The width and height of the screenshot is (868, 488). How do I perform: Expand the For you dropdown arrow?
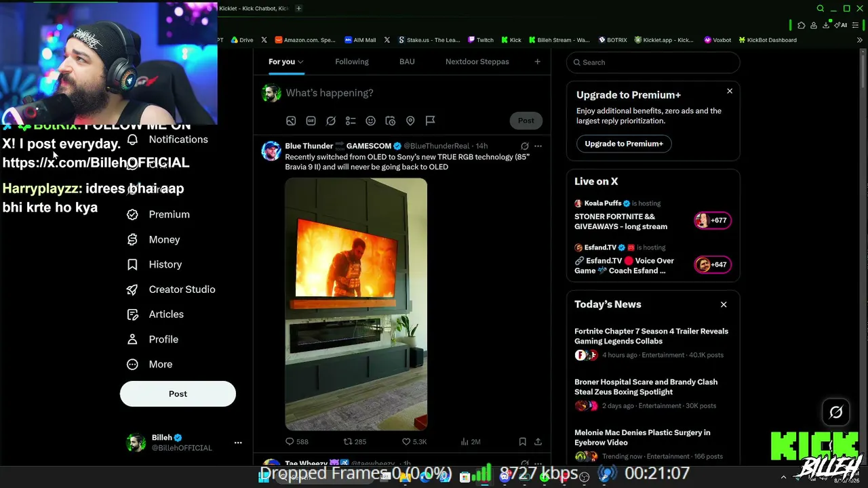coord(300,62)
